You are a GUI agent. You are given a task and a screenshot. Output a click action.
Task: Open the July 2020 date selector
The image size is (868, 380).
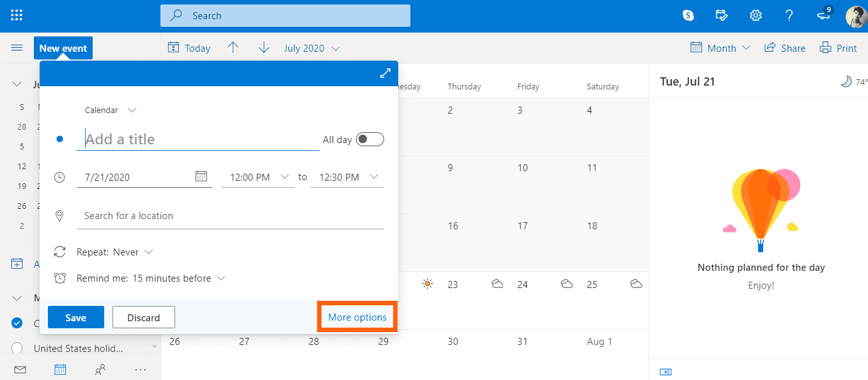click(311, 47)
